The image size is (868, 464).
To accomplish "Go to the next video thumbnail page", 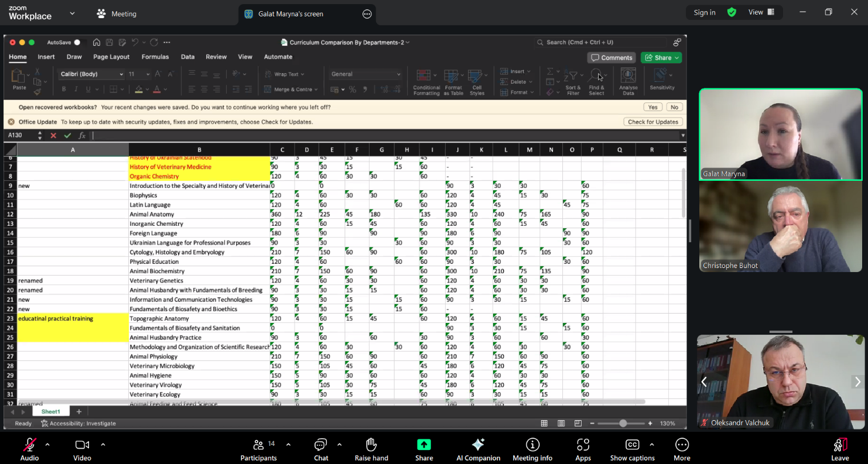I will coord(857,382).
